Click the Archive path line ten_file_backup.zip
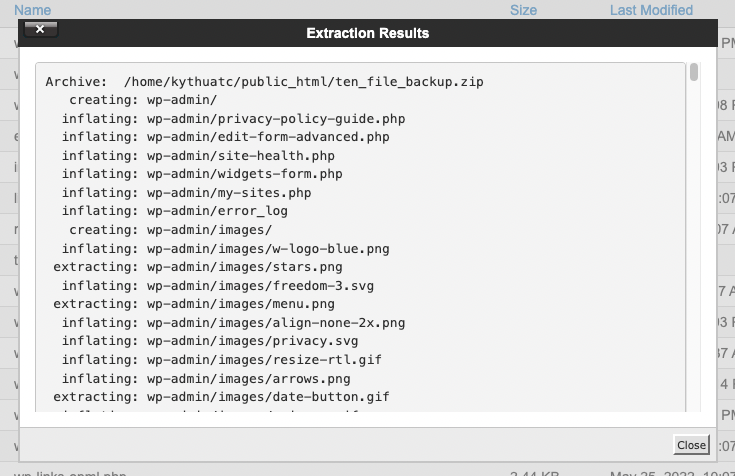The image size is (735, 476). click(x=264, y=82)
